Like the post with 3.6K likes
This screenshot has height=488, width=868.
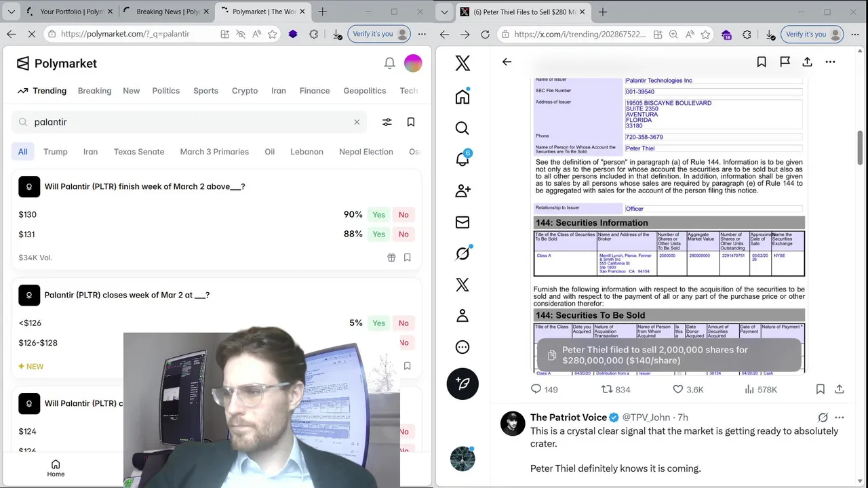click(x=688, y=389)
